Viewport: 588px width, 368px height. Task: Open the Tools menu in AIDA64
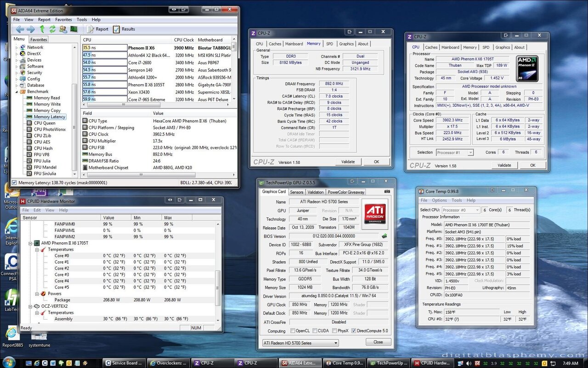pyautogui.click(x=82, y=19)
